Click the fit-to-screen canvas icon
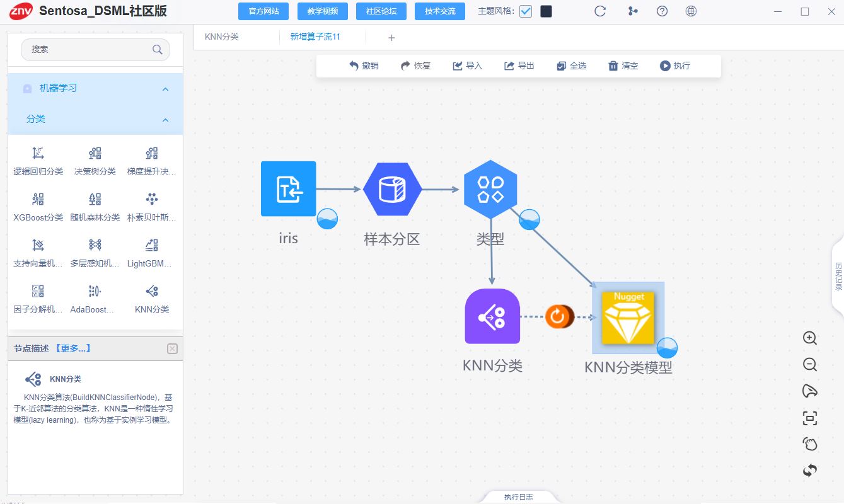This screenshot has height=504, width=844. (x=810, y=418)
